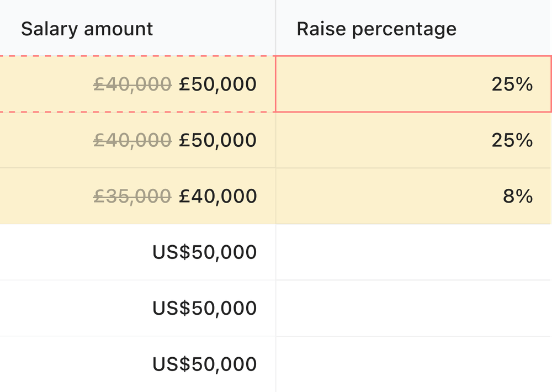This screenshot has height=392, width=552.
Task: Select the highlighted 25% raise cell
Action: point(414,84)
